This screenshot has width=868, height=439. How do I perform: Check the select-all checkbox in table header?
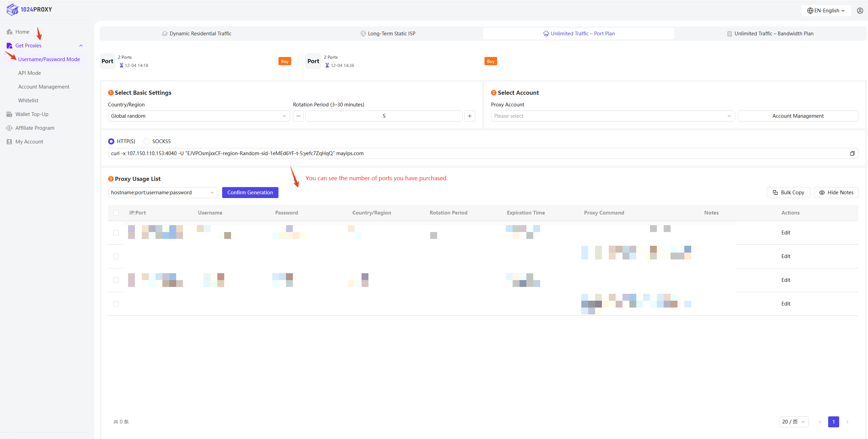click(x=116, y=213)
